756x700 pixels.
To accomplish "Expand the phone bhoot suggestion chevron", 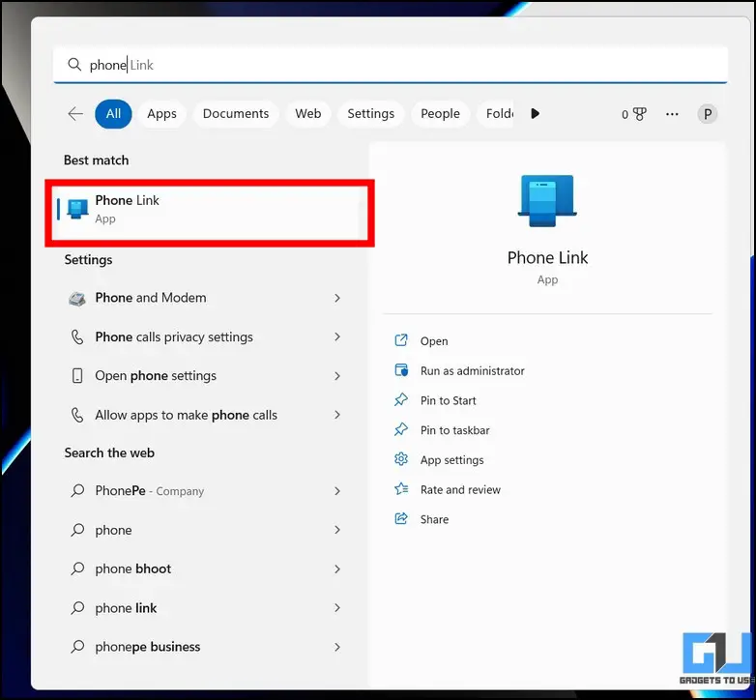I will [x=337, y=569].
